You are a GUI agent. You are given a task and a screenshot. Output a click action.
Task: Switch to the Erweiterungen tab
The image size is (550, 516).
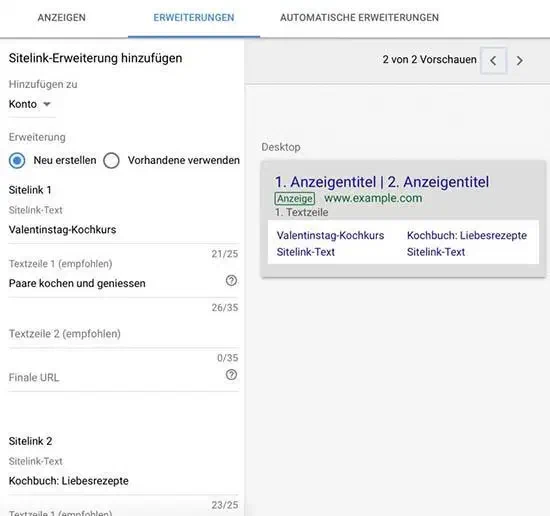194,18
